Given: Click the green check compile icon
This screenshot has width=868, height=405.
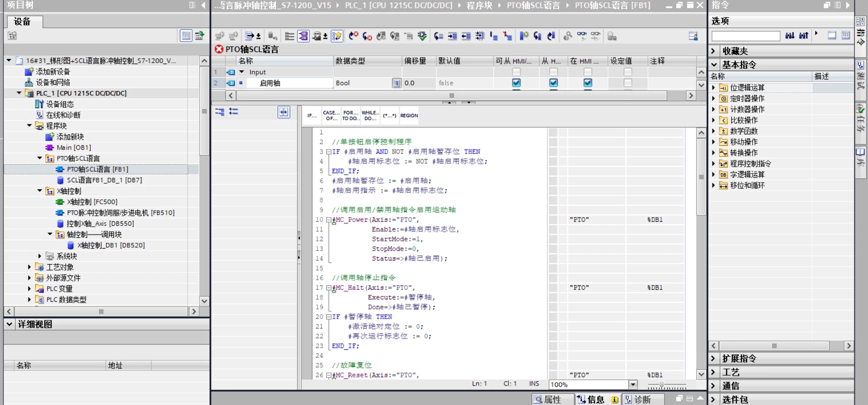Looking at the screenshot, I should [422, 36].
